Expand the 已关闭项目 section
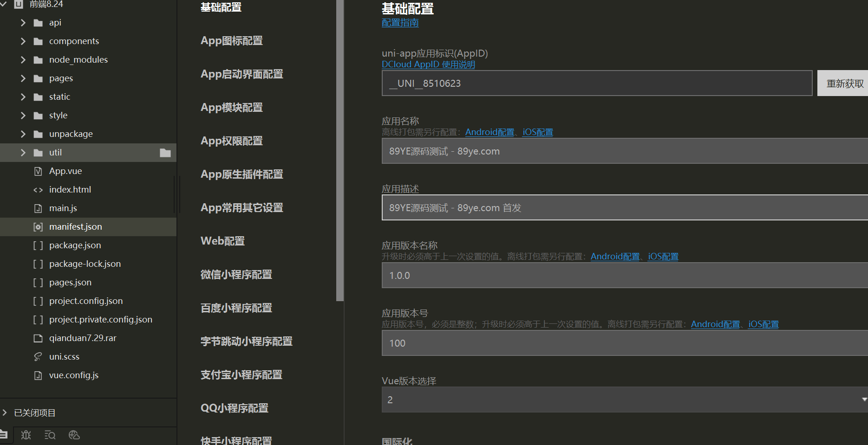This screenshot has height=445, width=868. 5,413
